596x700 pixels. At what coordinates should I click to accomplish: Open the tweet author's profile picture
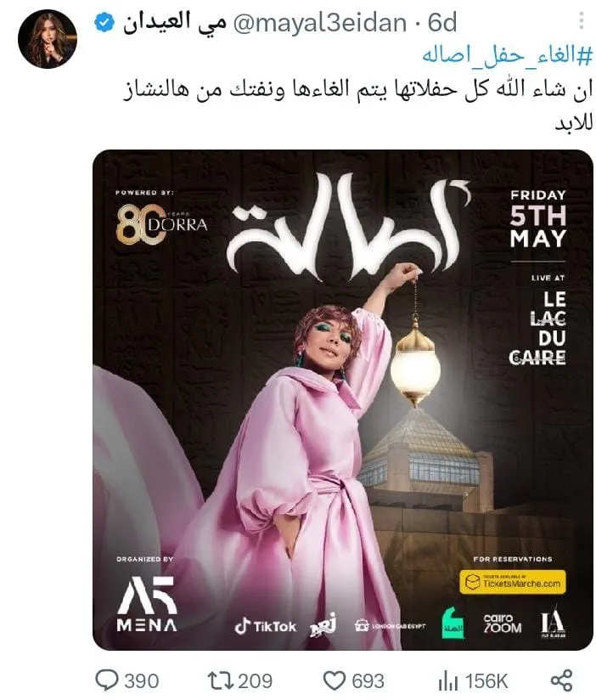[48, 39]
